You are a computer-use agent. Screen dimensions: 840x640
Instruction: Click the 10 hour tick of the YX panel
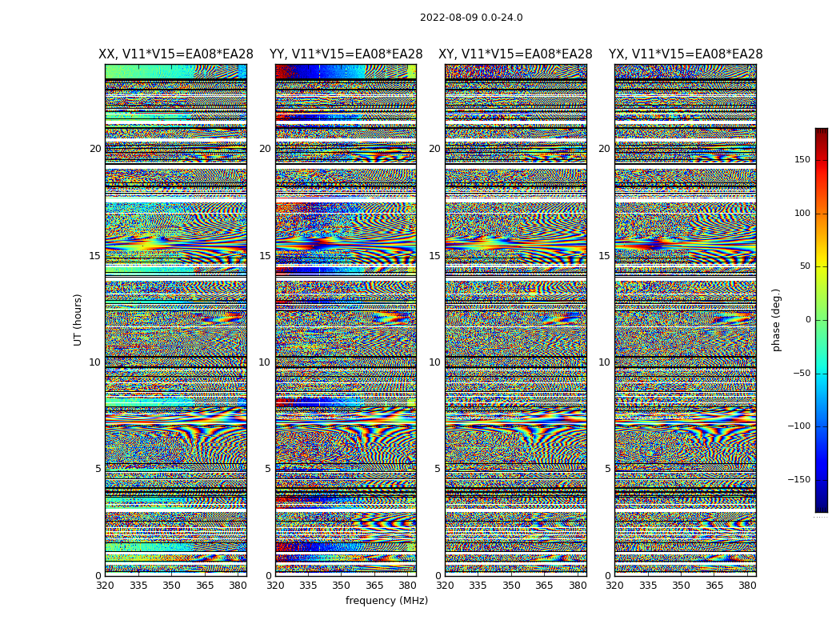pos(604,362)
